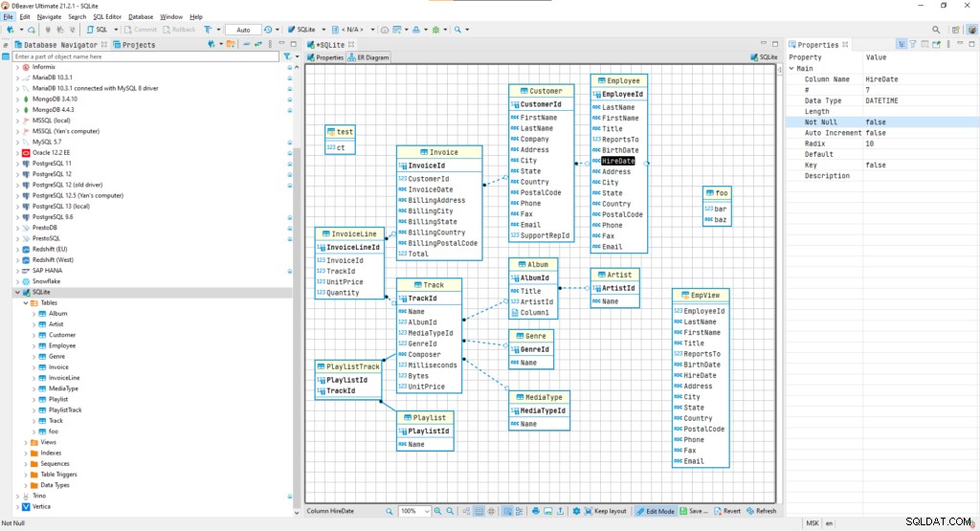Open the Navigate menu

pos(49,17)
